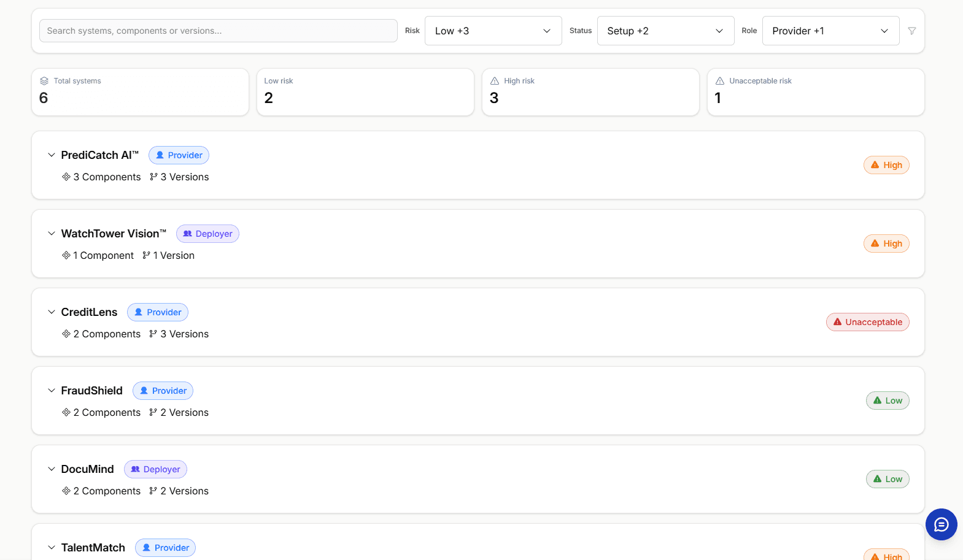This screenshot has height=560, width=963.
Task: Select the Low risk stat card
Action: point(365,92)
